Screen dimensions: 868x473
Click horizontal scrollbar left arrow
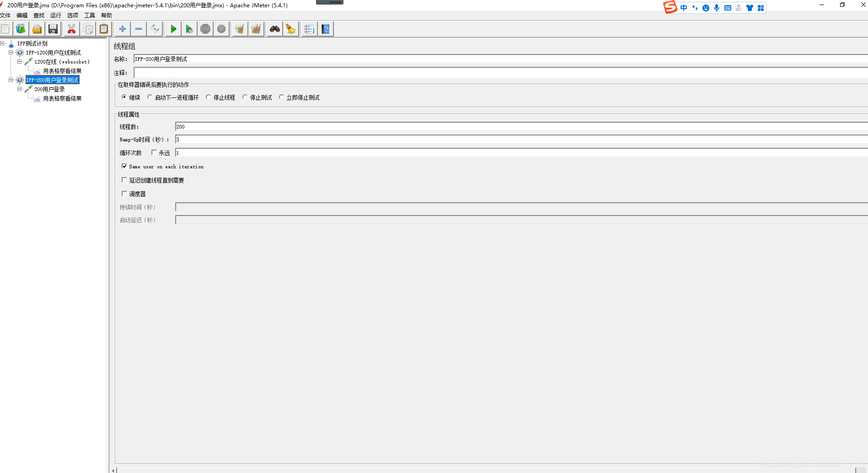tap(113, 470)
